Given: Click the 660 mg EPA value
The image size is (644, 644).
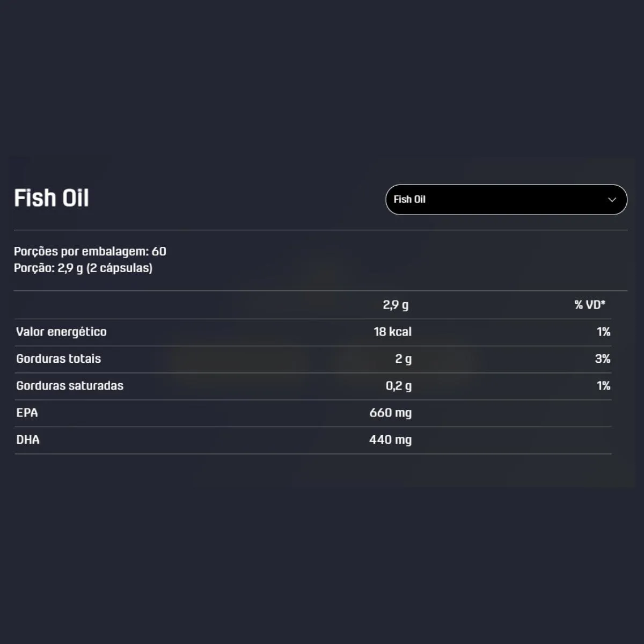Looking at the screenshot, I should tap(391, 413).
